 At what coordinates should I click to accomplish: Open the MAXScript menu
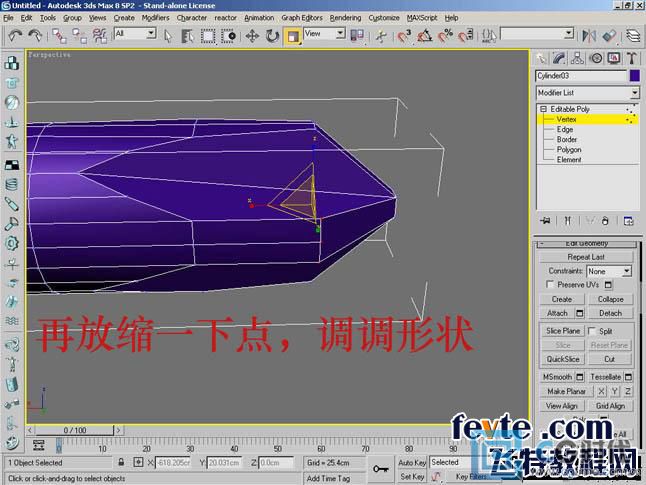[x=422, y=18]
